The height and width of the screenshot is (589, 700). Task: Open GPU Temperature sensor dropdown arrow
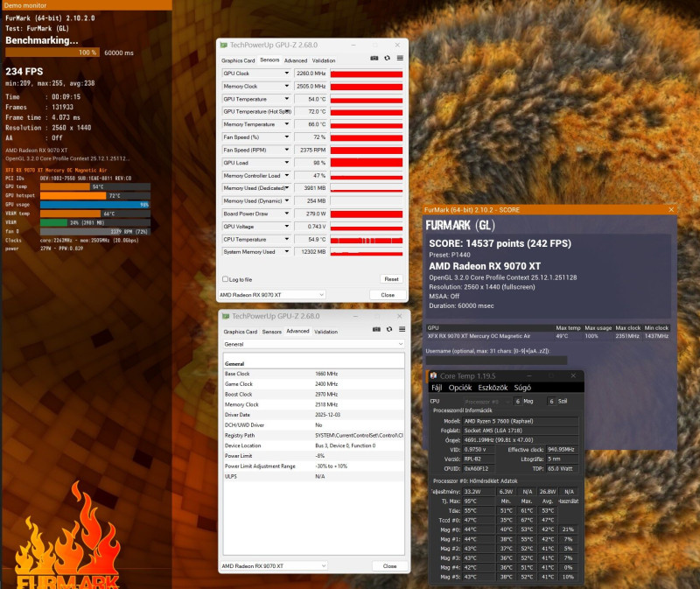click(287, 99)
